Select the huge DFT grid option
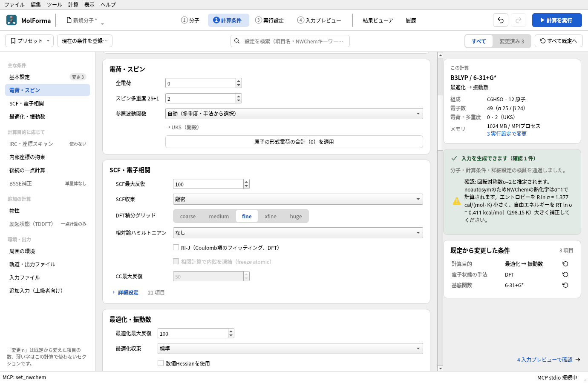This screenshot has width=588, height=383. [x=296, y=216]
